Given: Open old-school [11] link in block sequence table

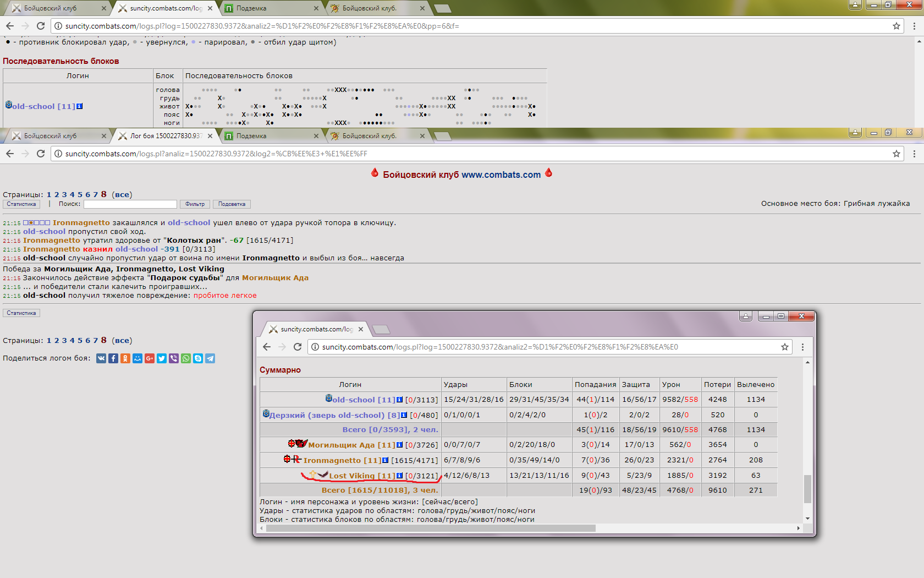Looking at the screenshot, I should (43, 106).
